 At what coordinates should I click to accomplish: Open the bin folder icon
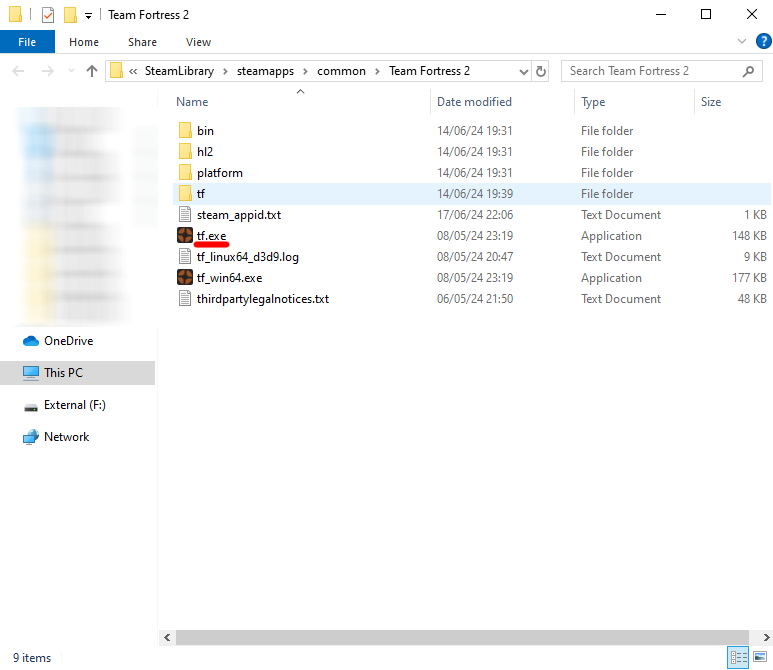(185, 131)
